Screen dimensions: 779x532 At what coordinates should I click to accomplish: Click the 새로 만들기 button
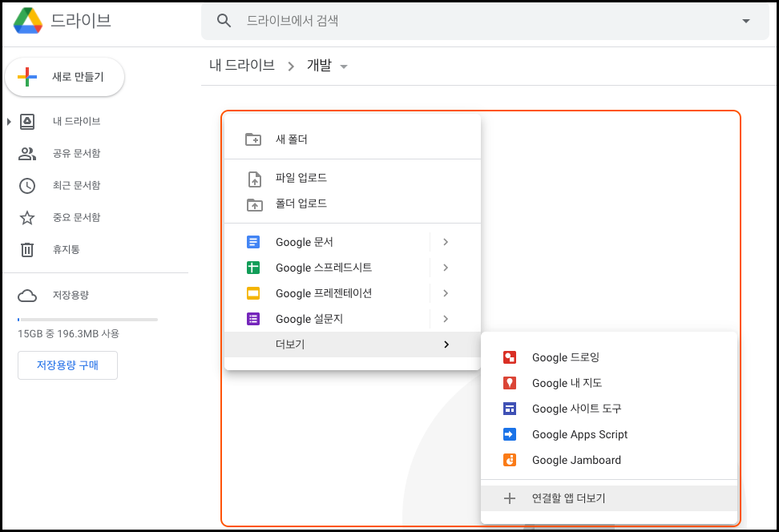[x=65, y=77]
